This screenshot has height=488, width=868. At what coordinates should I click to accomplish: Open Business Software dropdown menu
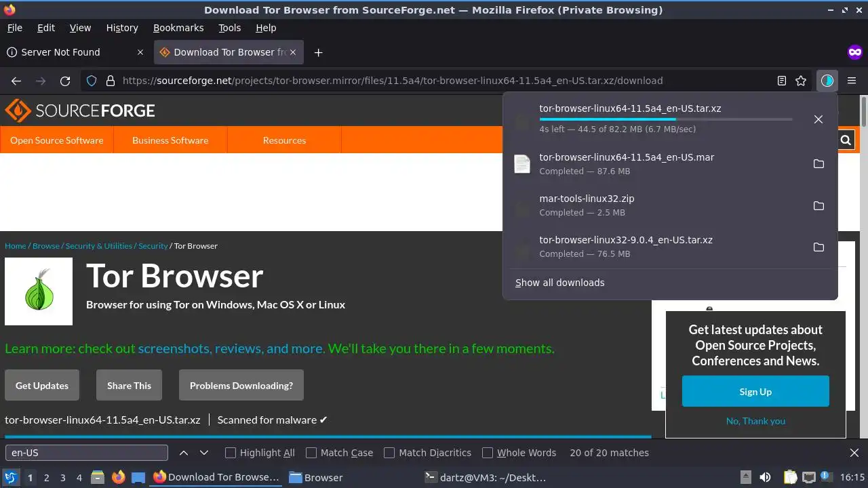point(170,140)
